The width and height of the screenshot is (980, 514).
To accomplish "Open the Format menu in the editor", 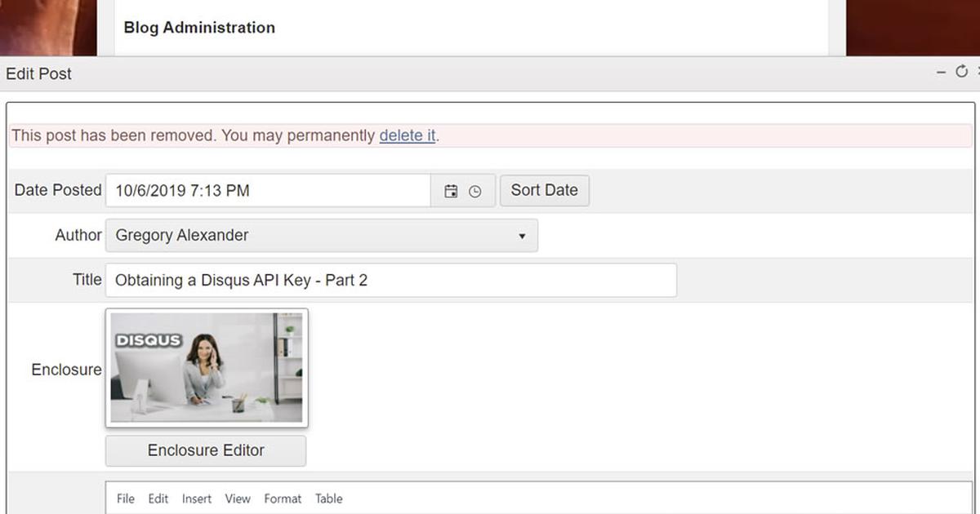I will pyautogui.click(x=283, y=498).
